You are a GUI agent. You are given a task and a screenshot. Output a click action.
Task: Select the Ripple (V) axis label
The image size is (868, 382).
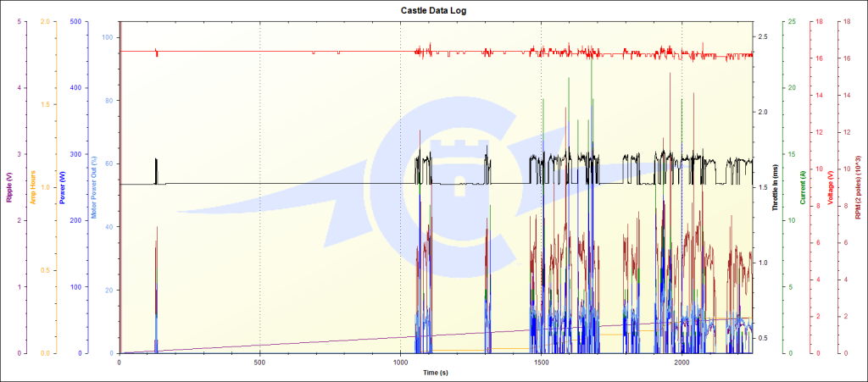[9, 187]
